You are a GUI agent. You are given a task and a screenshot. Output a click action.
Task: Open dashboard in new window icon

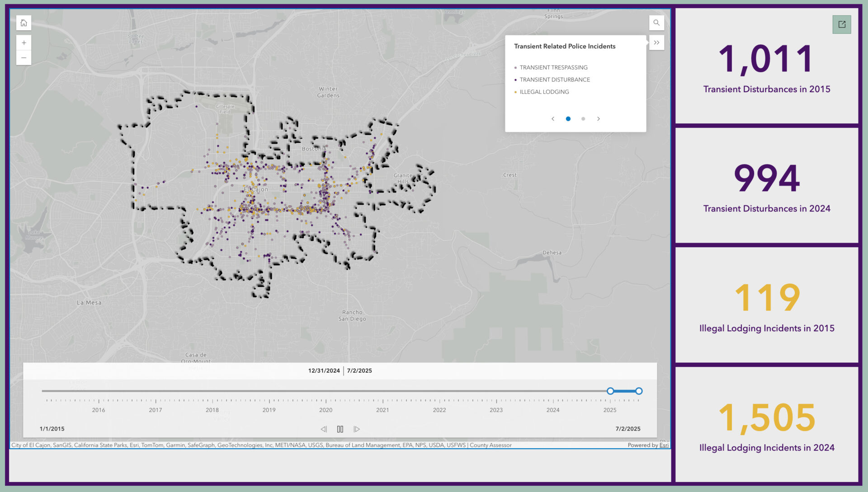pos(842,24)
